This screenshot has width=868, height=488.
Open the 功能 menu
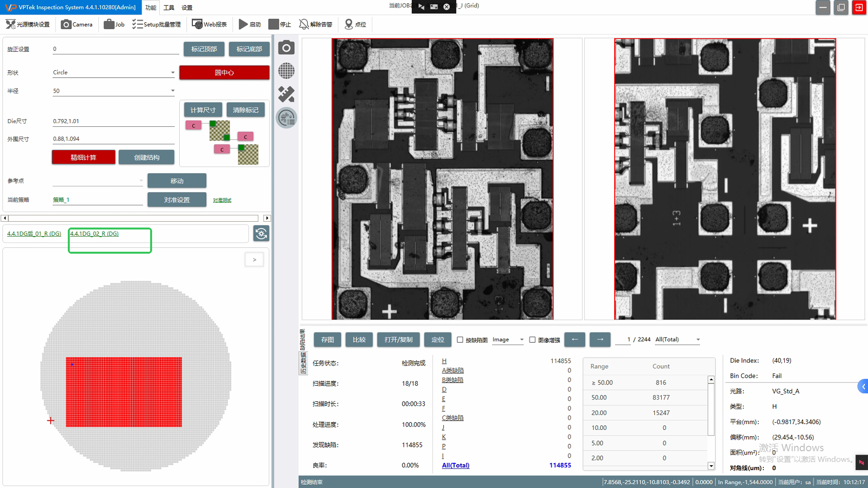pos(151,8)
